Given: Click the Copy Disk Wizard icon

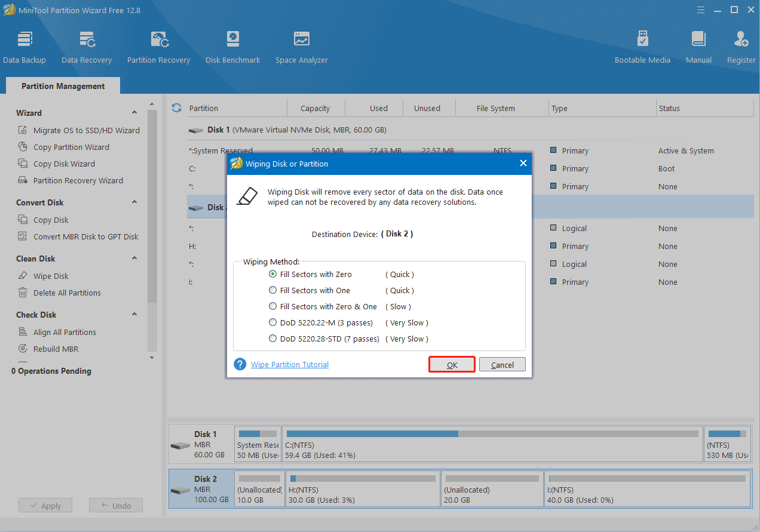Looking at the screenshot, I should (23, 164).
